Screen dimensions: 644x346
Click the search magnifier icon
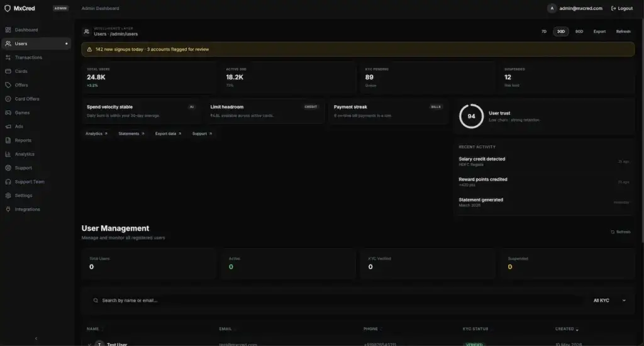tap(96, 300)
